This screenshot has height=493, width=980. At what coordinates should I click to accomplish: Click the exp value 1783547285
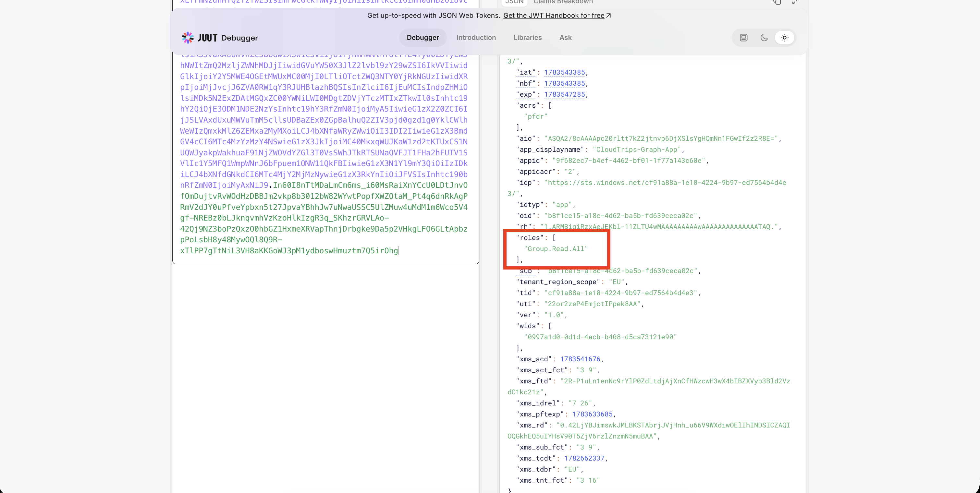(565, 94)
